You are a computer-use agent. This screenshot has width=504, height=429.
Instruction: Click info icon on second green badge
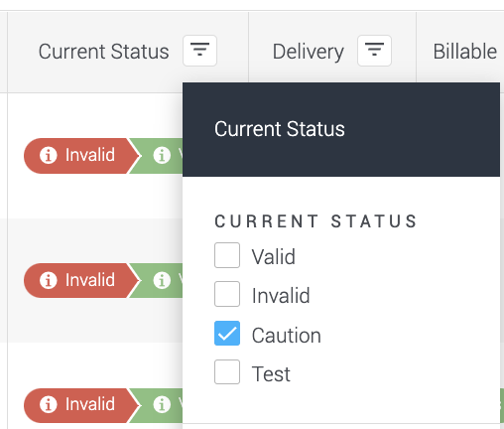tap(162, 280)
